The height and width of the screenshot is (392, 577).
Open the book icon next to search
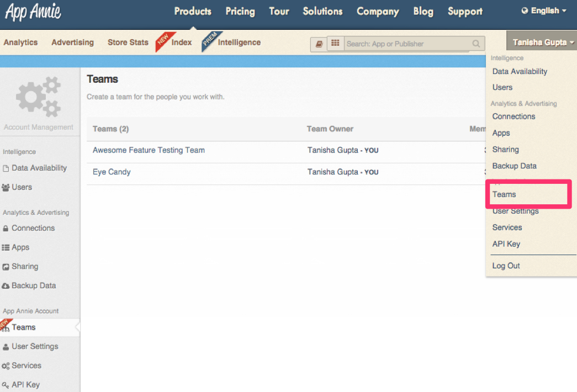pyautogui.click(x=319, y=44)
